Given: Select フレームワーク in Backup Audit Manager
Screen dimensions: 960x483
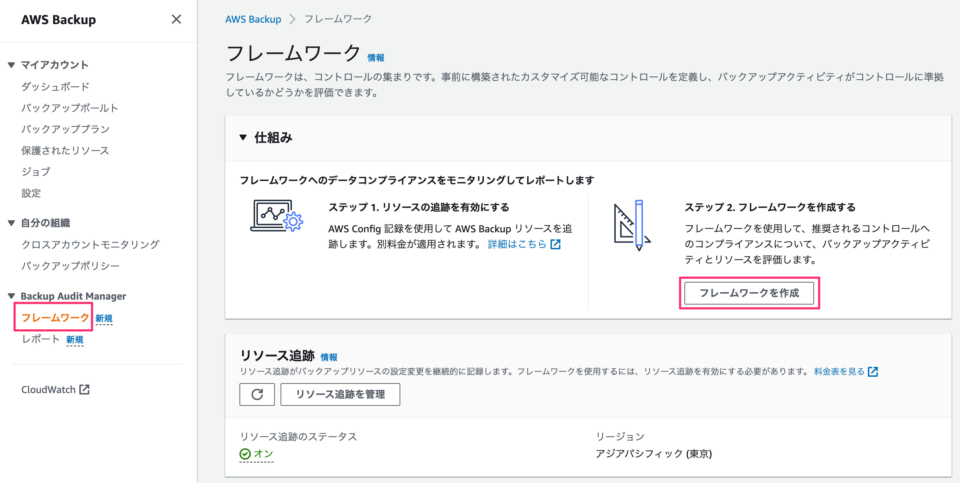Looking at the screenshot, I should (55, 318).
